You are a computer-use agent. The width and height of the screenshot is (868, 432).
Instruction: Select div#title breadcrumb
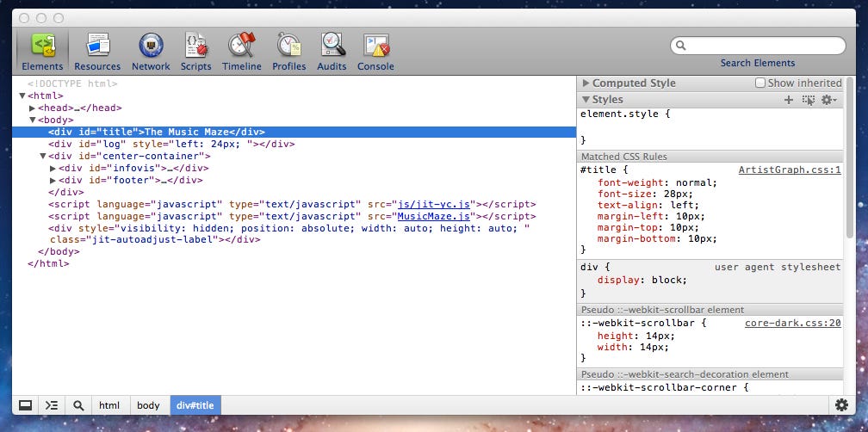coord(195,405)
